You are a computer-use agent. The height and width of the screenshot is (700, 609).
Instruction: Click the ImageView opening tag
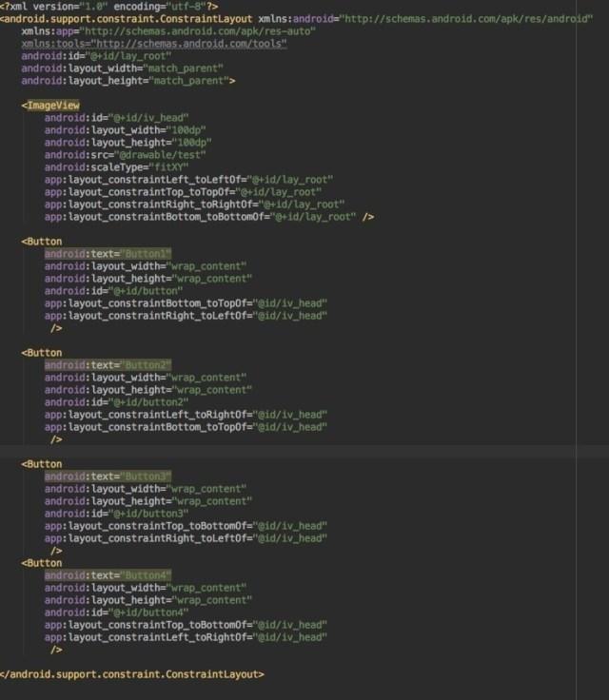pos(51,106)
